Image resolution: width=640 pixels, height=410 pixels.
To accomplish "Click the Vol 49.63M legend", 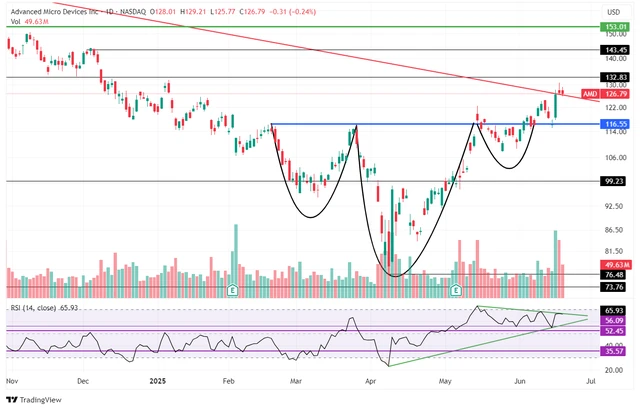I will pyautogui.click(x=29, y=22).
